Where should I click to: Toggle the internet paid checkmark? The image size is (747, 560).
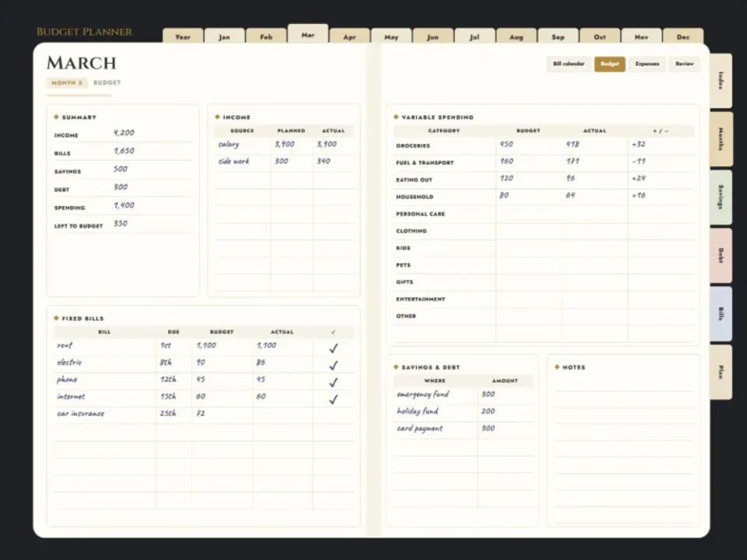[334, 399]
